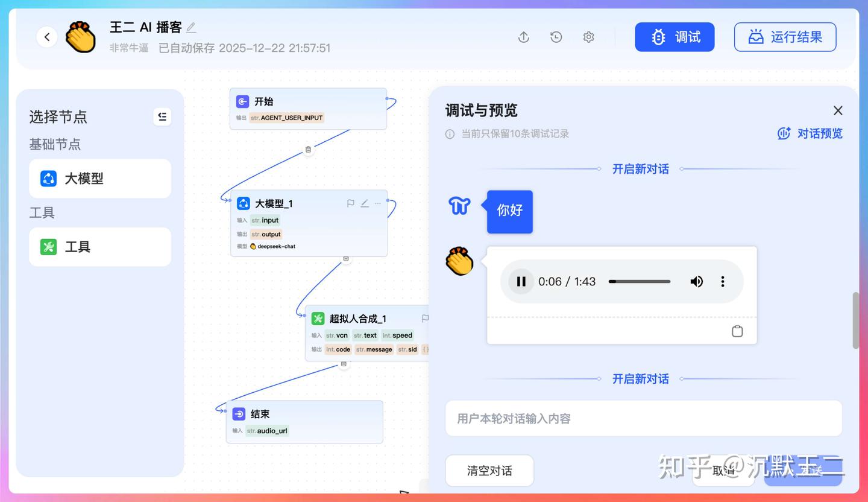868x502 pixels.
Task: Collapse the 超拟人合成_1 node
Action: tap(344, 363)
